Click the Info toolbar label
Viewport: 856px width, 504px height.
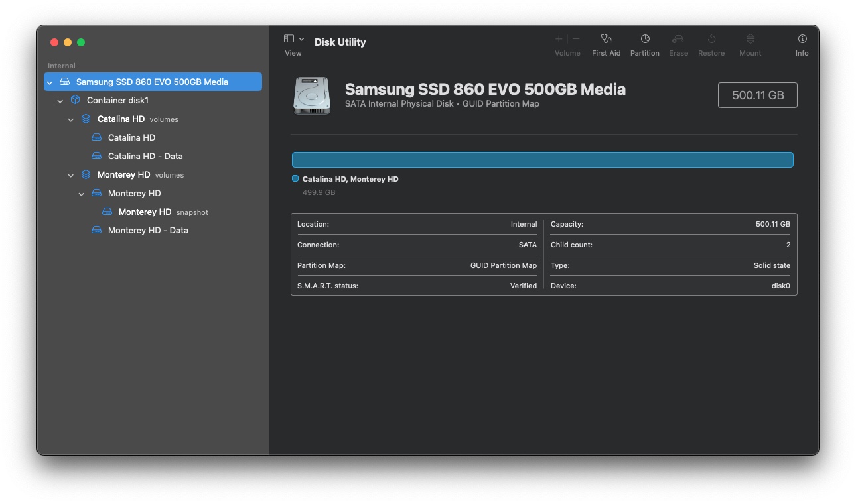click(802, 53)
